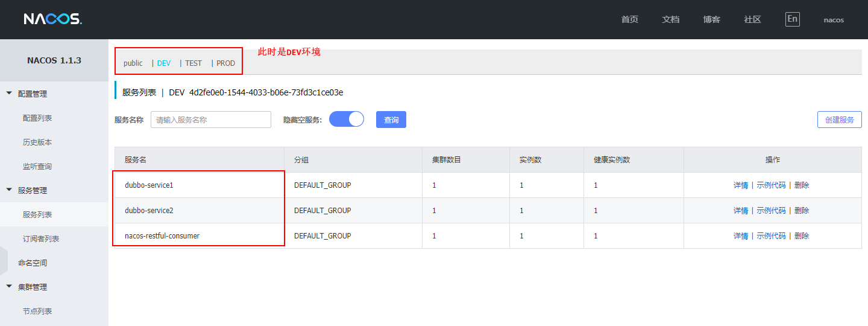Viewport: 868px width, 326px height.
Task: Click the 分组 column header
Action: coord(301,160)
